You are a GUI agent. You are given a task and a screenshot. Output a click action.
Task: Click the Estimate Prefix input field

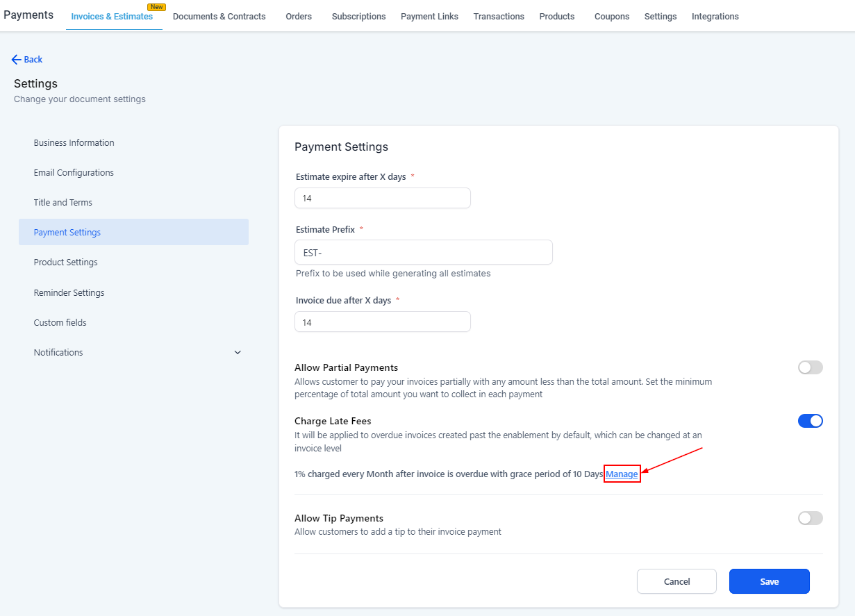click(423, 253)
